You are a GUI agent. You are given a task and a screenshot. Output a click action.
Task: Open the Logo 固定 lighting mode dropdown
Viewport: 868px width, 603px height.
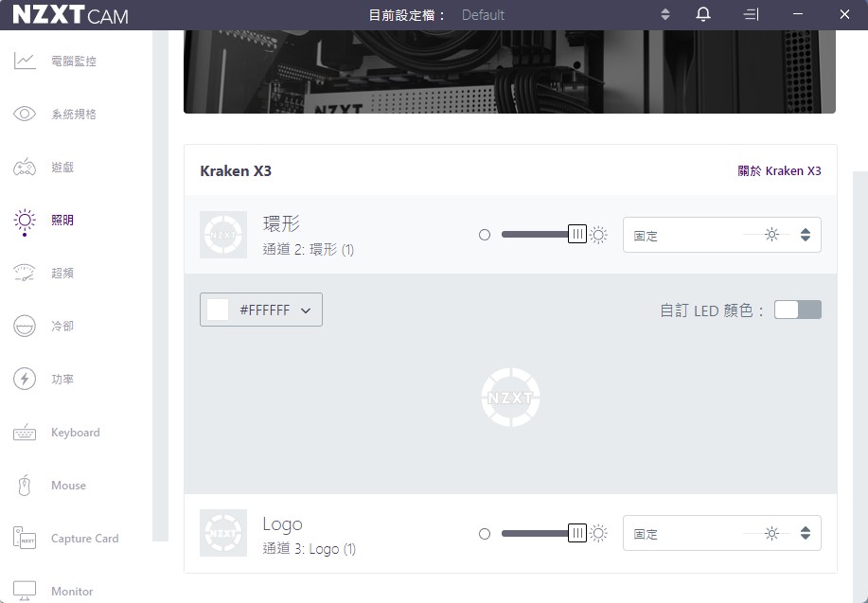click(x=722, y=533)
